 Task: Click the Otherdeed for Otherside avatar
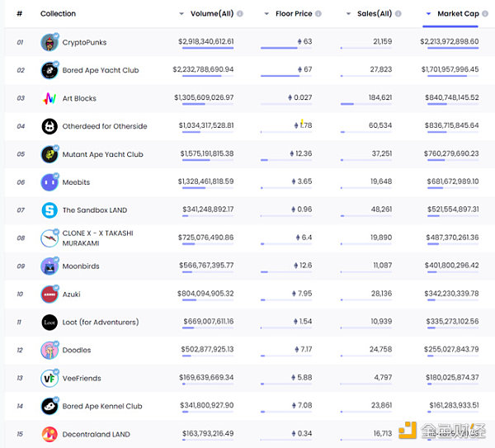pos(49,126)
